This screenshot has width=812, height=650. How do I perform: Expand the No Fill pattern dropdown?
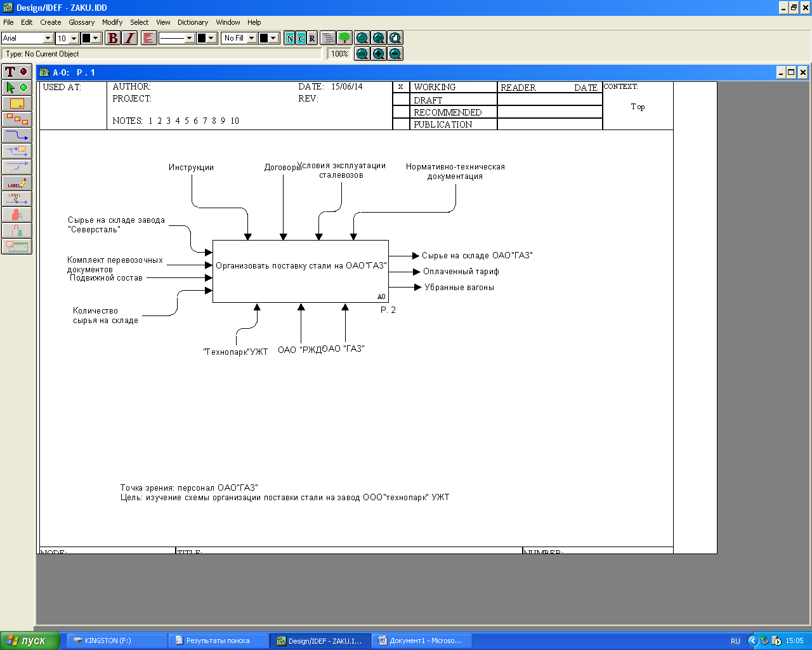[251, 38]
